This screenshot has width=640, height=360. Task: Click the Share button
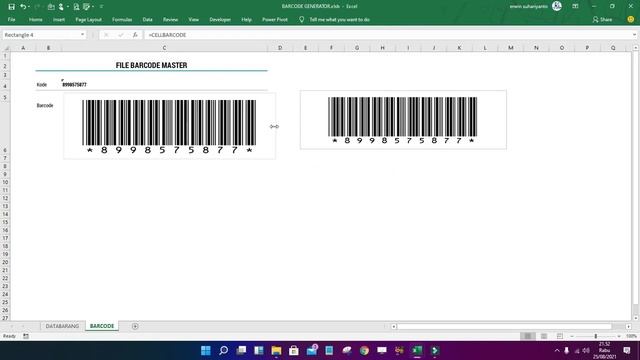(x=602, y=19)
